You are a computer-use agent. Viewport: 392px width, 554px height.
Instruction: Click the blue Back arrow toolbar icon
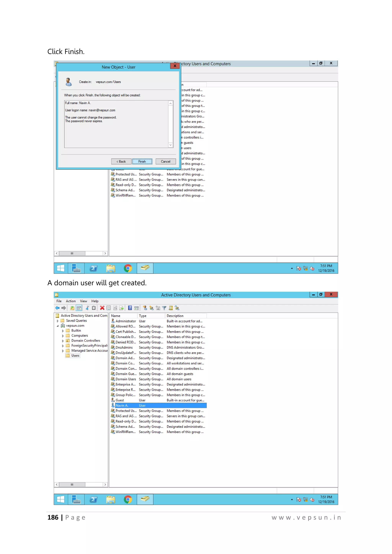[x=57, y=308]
